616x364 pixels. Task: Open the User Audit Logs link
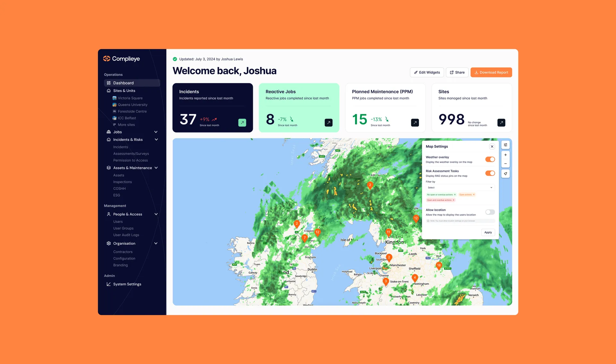[126, 235]
